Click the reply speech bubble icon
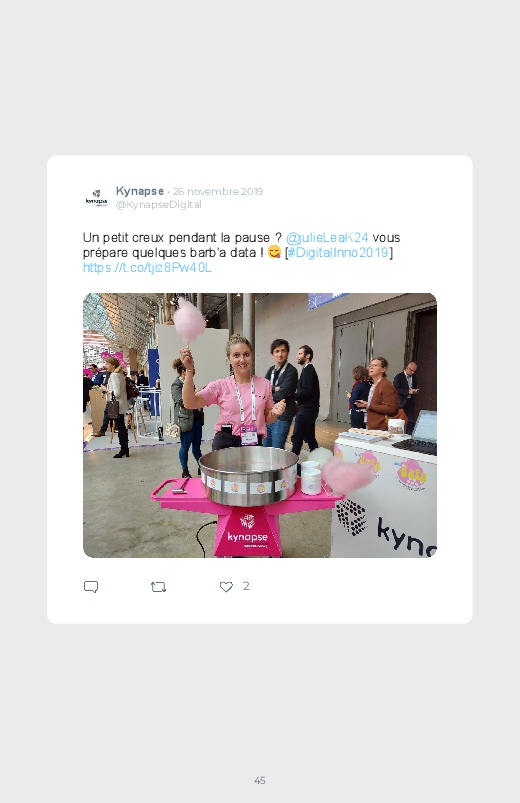 click(91, 587)
